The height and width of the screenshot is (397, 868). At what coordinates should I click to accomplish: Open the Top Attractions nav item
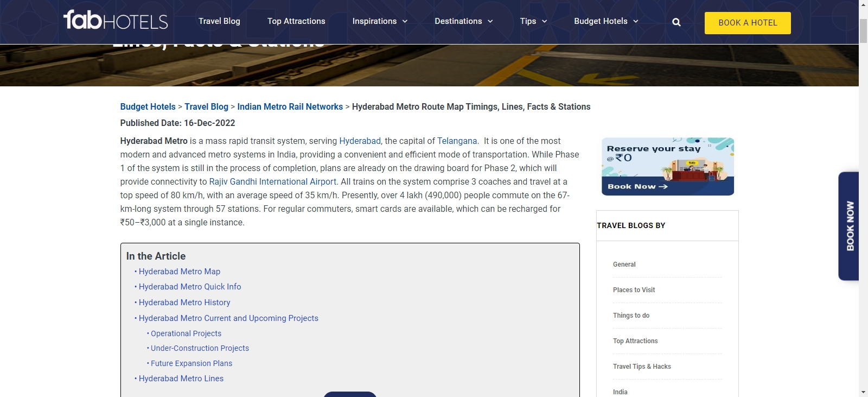coord(296,21)
